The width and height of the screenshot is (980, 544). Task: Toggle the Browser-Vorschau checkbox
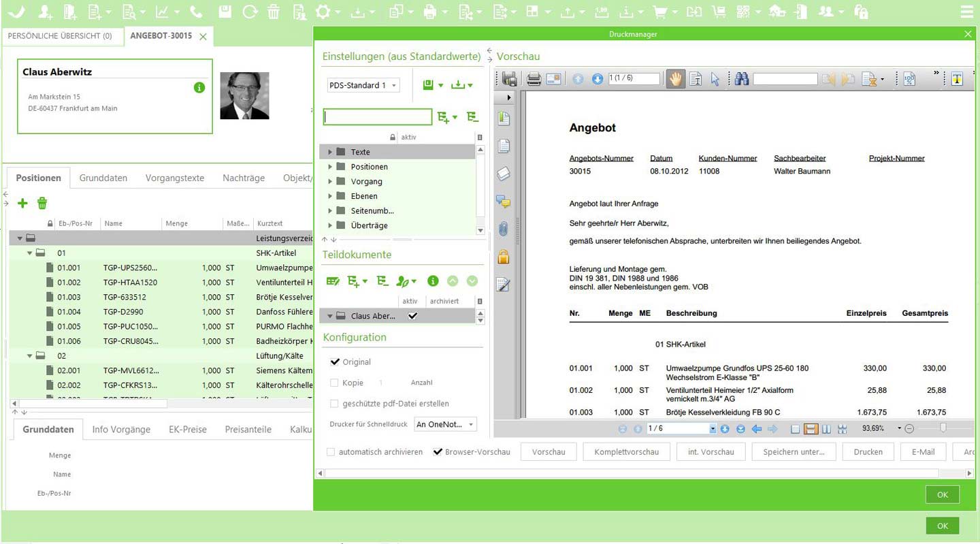point(438,451)
